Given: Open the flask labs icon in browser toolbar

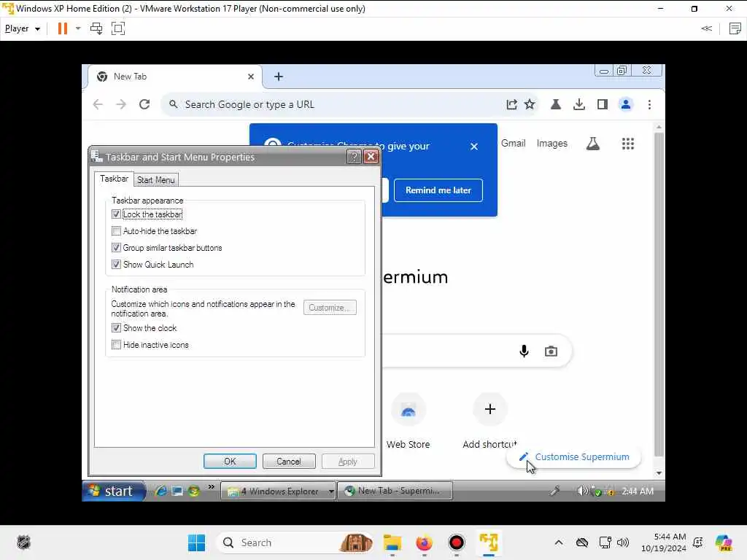Looking at the screenshot, I should (x=555, y=104).
